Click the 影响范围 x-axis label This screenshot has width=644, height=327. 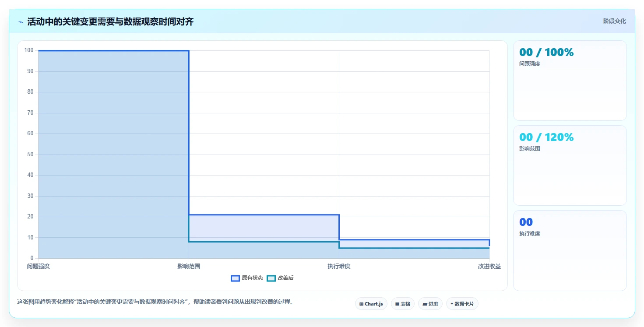[189, 266]
